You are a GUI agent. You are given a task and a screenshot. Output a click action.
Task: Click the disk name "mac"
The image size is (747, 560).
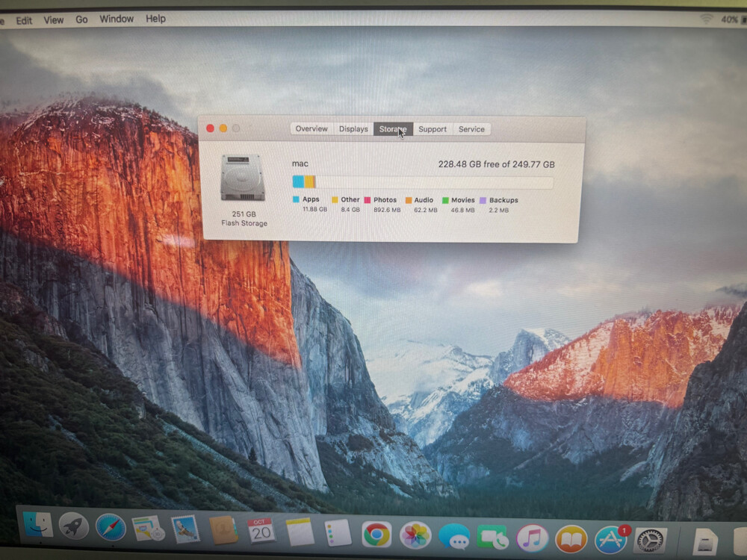(x=300, y=164)
